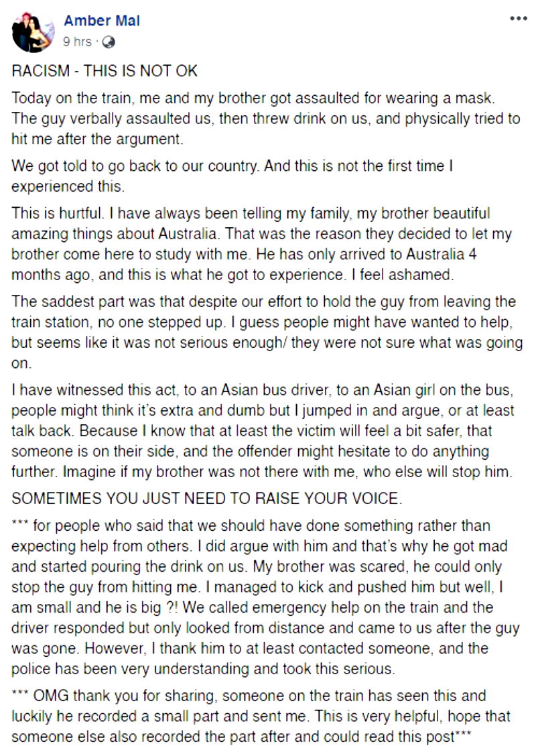The width and height of the screenshot is (536, 756).
Task: Click the heading RACISM - THIS IS NOT OK
Action: [105, 71]
